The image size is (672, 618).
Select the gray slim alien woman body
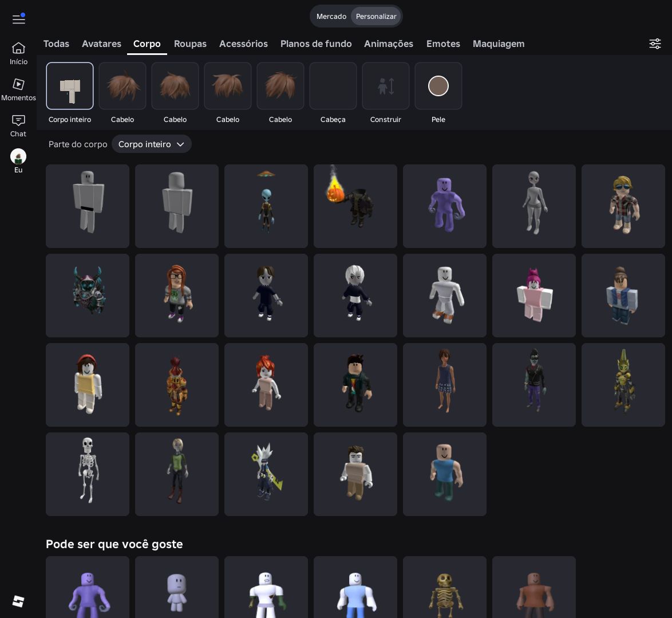pyautogui.click(x=534, y=206)
